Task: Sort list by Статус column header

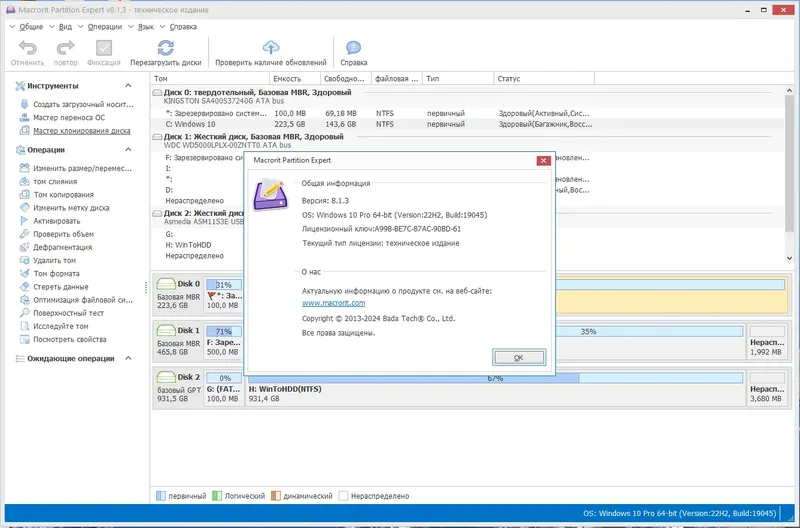Action: tap(544, 79)
